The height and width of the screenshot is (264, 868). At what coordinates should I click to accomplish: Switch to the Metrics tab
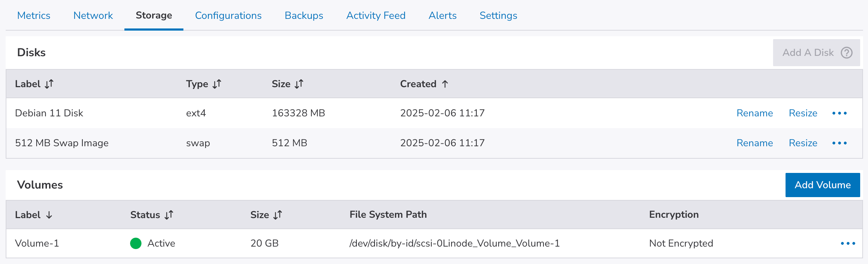click(x=34, y=16)
